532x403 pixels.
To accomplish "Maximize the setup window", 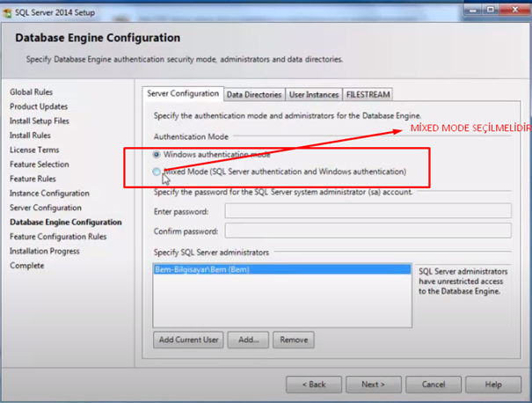I will pos(491,11).
